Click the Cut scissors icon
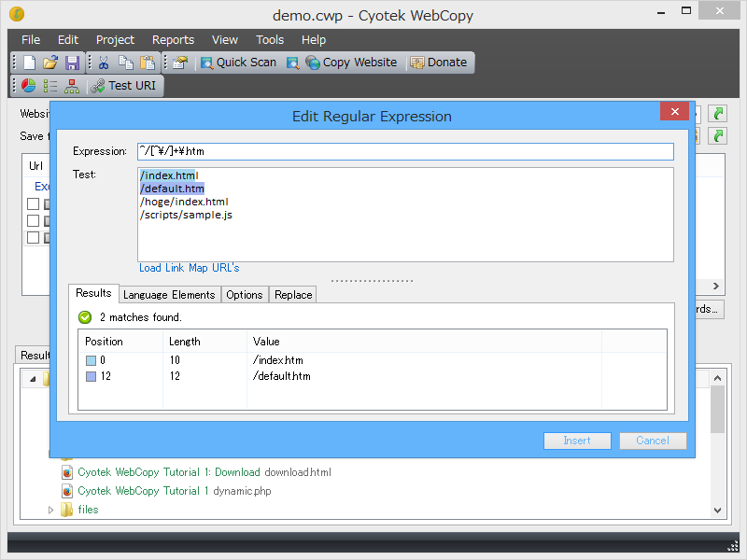The height and width of the screenshot is (560, 747). click(104, 63)
